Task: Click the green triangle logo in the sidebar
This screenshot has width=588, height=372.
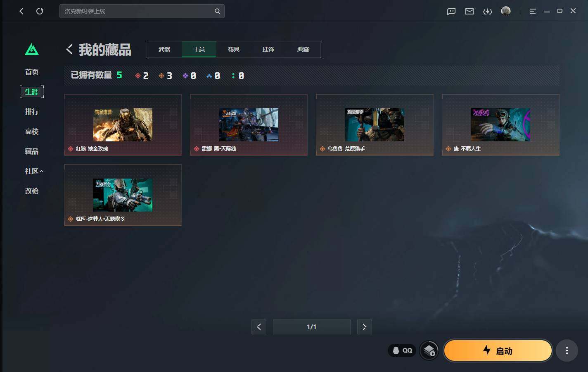Action: [x=32, y=50]
